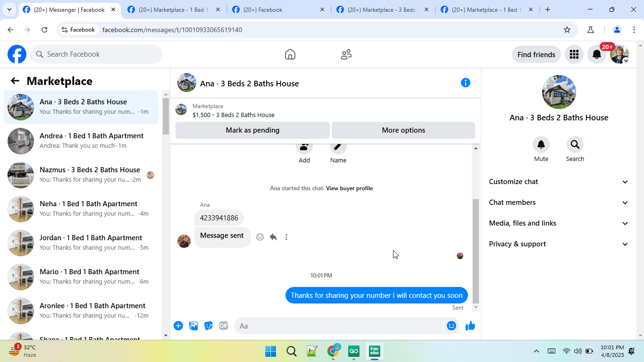This screenshot has width=644, height=362.
Task: Switch to last Marketplace - 1 Bed tab
Action: point(487,9)
